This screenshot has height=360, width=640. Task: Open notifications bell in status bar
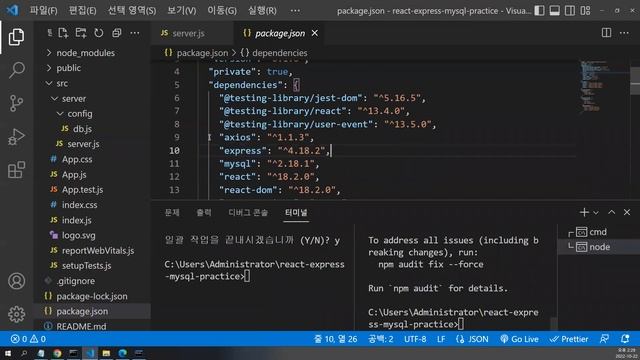tap(625, 339)
